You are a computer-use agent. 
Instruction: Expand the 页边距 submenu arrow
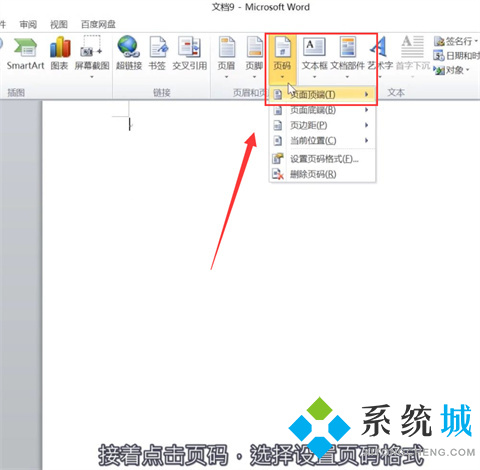click(366, 125)
